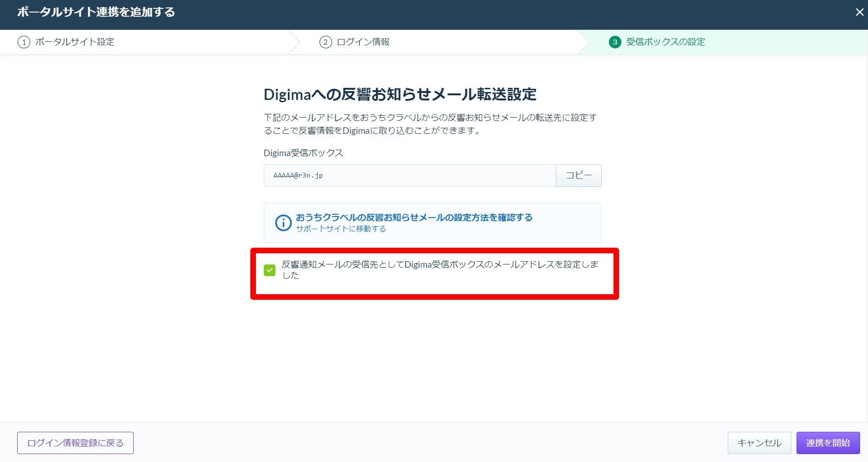
Task: Click the green step 3 number badge
Action: tap(615, 42)
